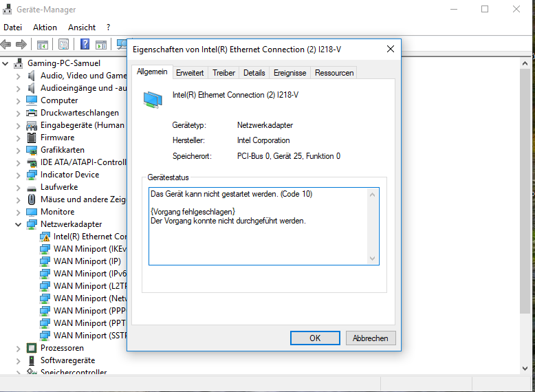Click the Audio, Video und Game speaker icon

[32, 76]
